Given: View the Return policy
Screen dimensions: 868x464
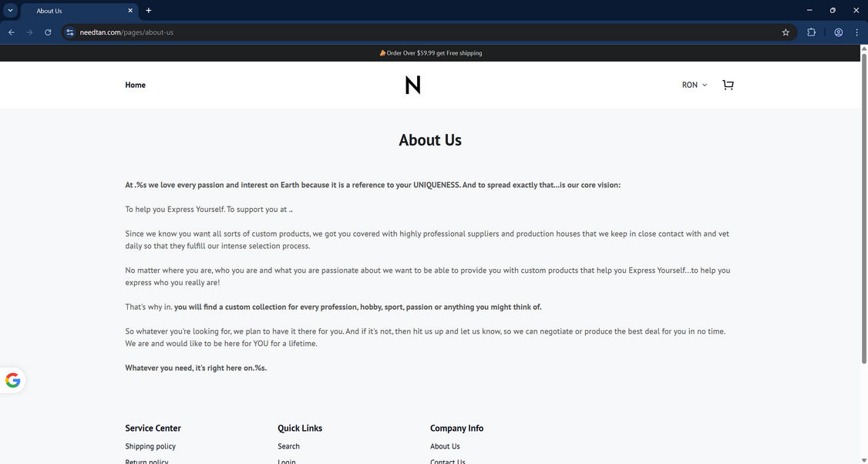Looking at the screenshot, I should click(146, 461).
